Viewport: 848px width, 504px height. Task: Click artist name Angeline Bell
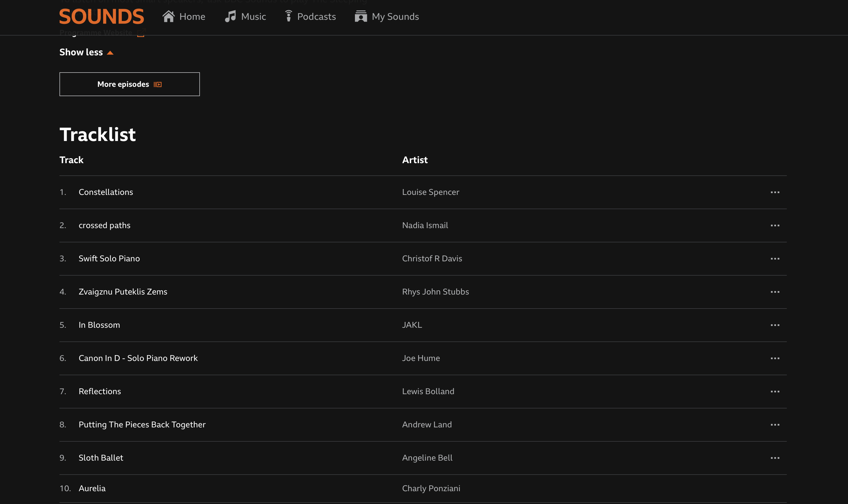tap(427, 458)
